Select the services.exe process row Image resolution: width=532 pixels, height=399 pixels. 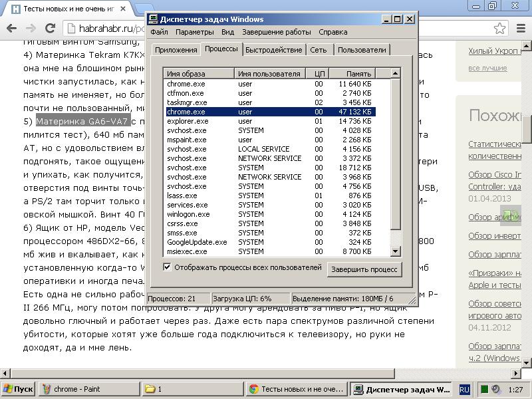pos(271,205)
